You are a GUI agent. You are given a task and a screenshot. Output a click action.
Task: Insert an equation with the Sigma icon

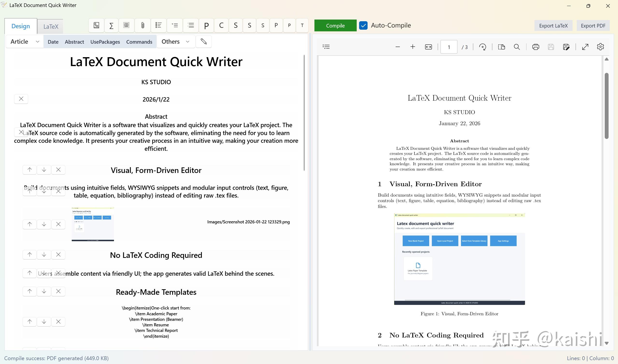(111, 26)
